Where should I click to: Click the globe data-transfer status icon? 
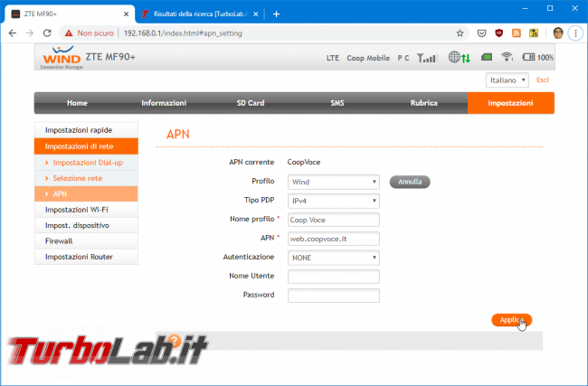(x=459, y=57)
